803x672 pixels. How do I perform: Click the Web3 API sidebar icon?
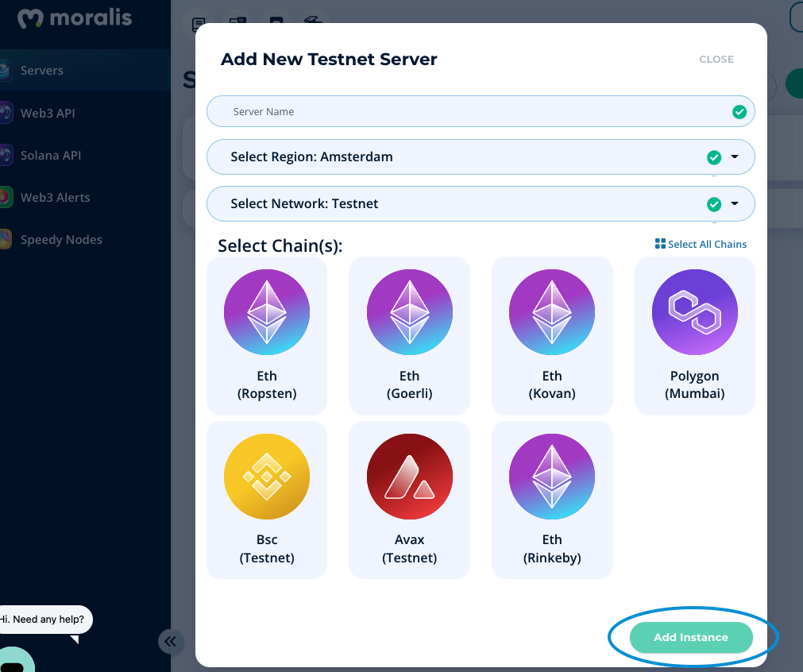coord(5,113)
